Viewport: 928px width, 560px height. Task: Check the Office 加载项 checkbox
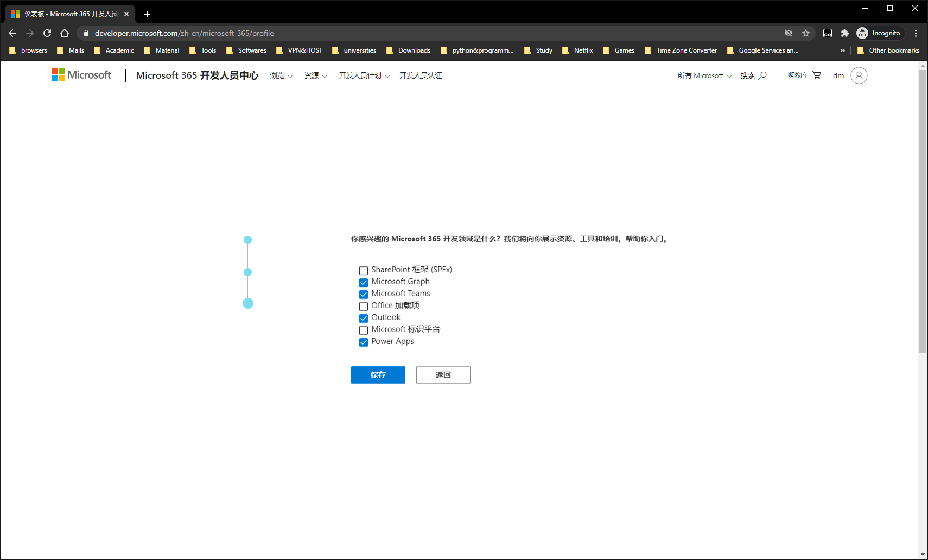[364, 306]
